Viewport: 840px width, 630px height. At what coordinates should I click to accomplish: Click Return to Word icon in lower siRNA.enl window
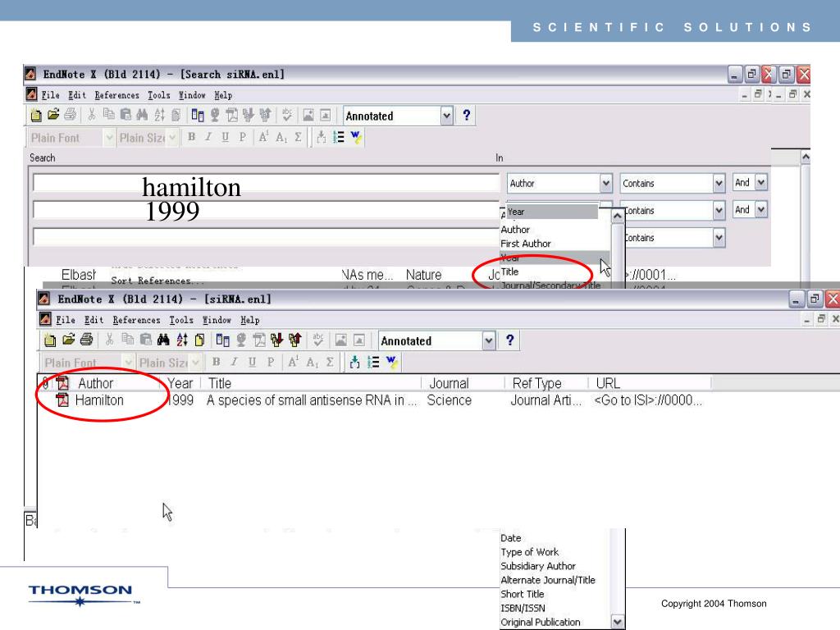tap(391, 363)
